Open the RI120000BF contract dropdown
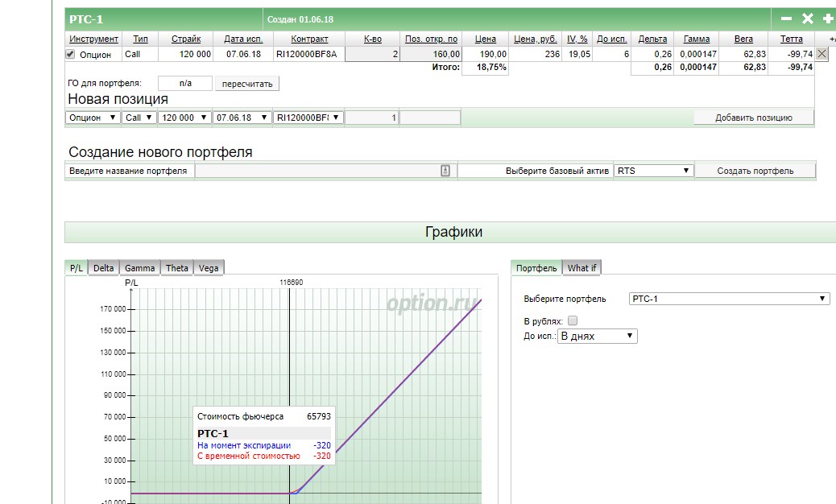The image size is (836, 504). tap(308, 118)
